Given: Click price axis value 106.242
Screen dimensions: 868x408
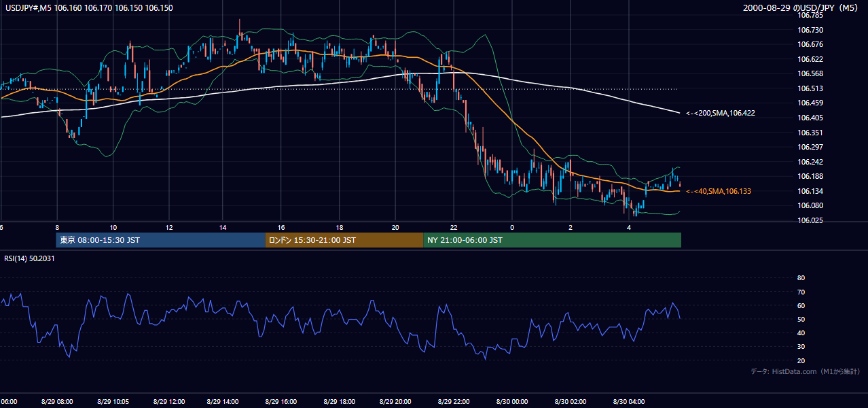Looking at the screenshot, I should click(x=810, y=162).
